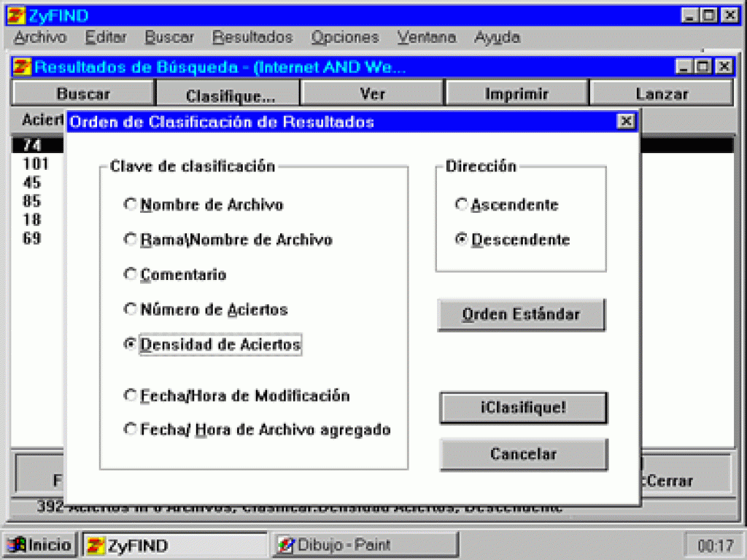Cancel the sort order dialog
Screen dimensions: 747x560
click(523, 454)
